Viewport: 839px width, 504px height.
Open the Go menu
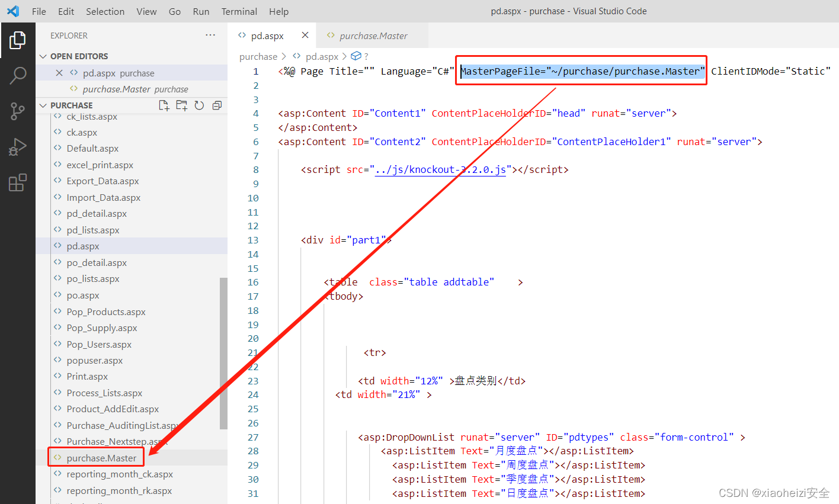[175, 11]
